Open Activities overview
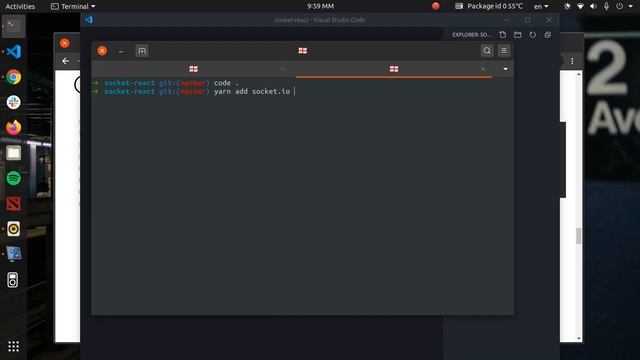640x360 pixels. (x=20, y=6)
